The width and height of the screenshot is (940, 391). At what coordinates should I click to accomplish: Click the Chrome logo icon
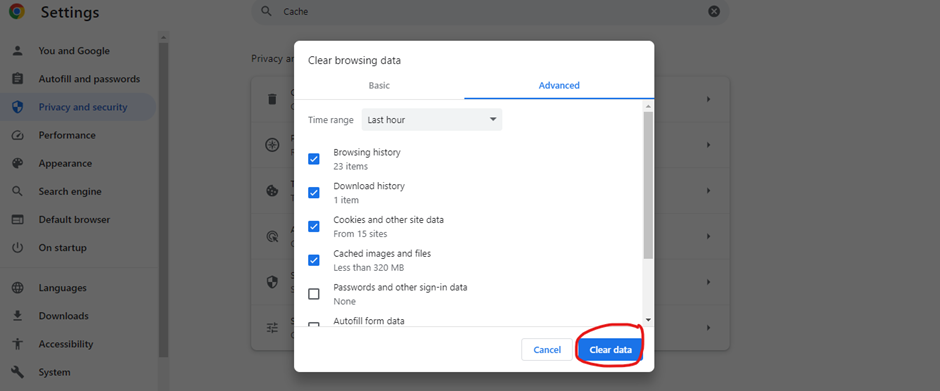coord(17,11)
